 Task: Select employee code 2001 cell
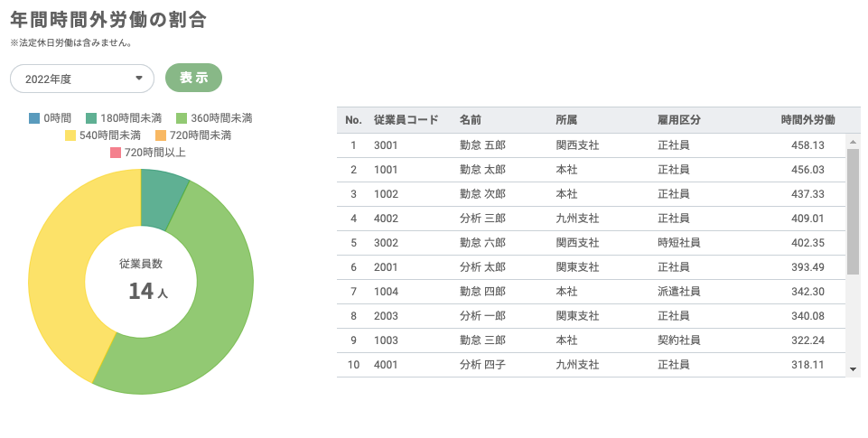pos(386,267)
